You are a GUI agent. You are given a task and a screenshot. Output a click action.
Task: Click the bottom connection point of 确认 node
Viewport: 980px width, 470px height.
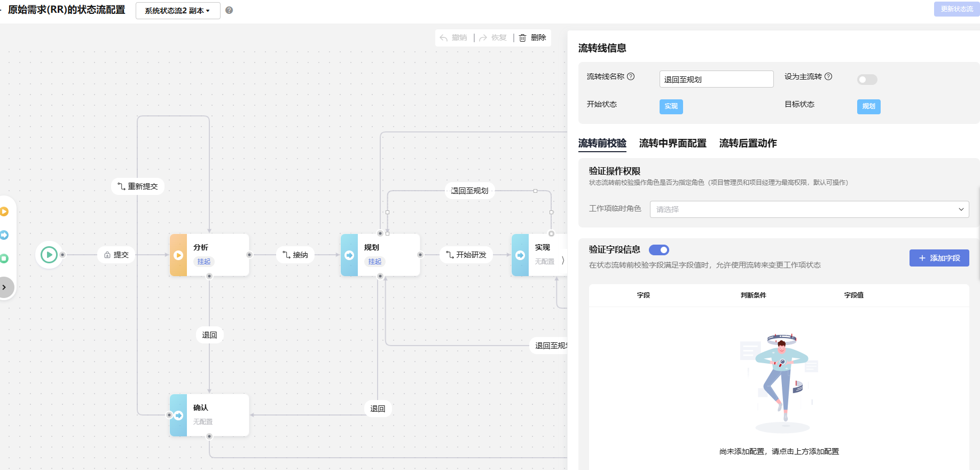pyautogui.click(x=209, y=436)
